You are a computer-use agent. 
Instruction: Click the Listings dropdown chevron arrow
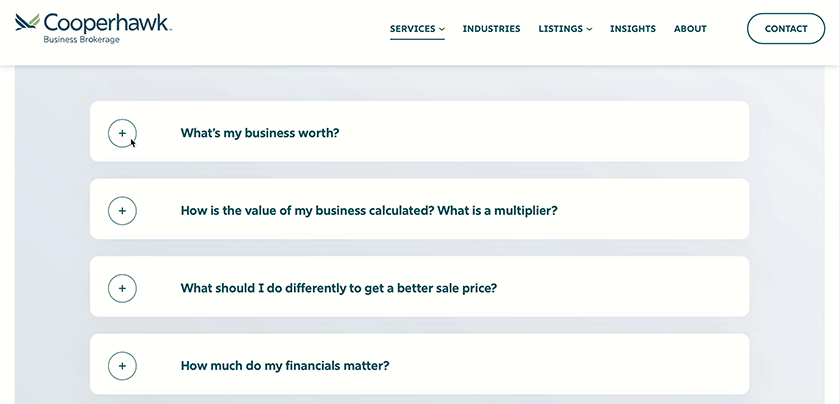[589, 29]
